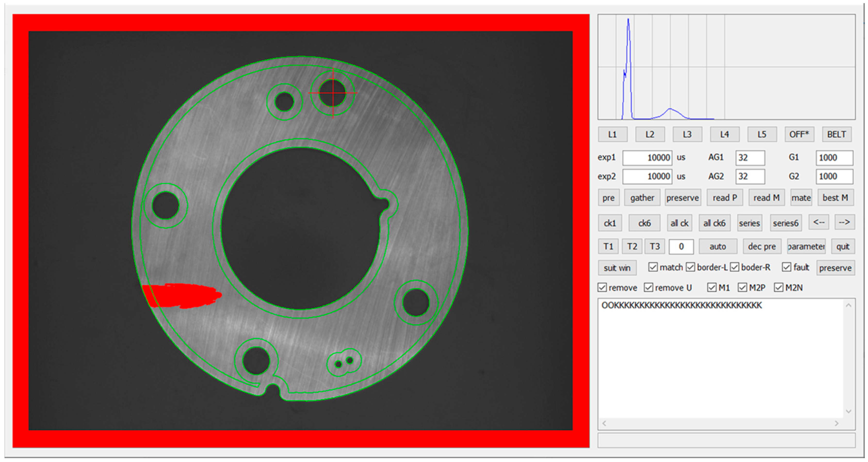868x462 pixels.
Task: Click the series6 button
Action: (786, 223)
